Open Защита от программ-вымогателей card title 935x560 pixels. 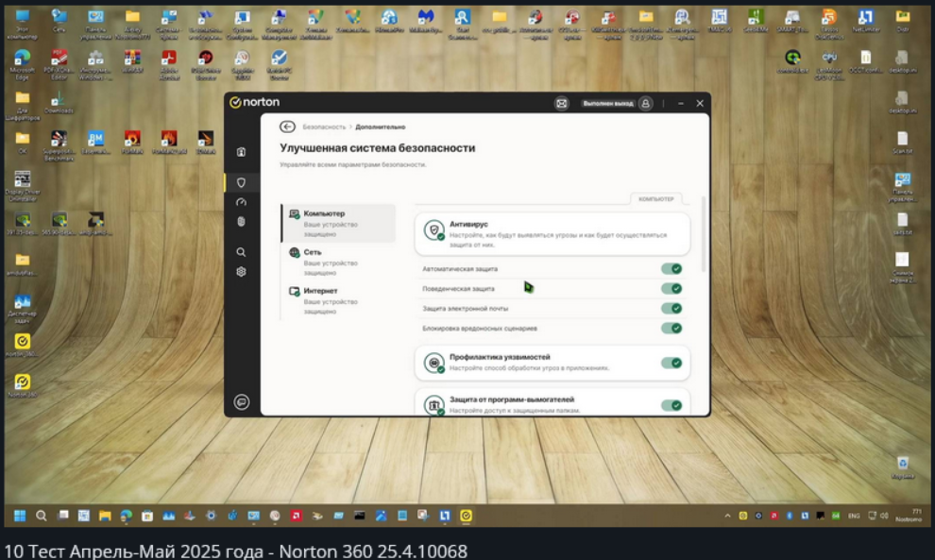(x=512, y=399)
